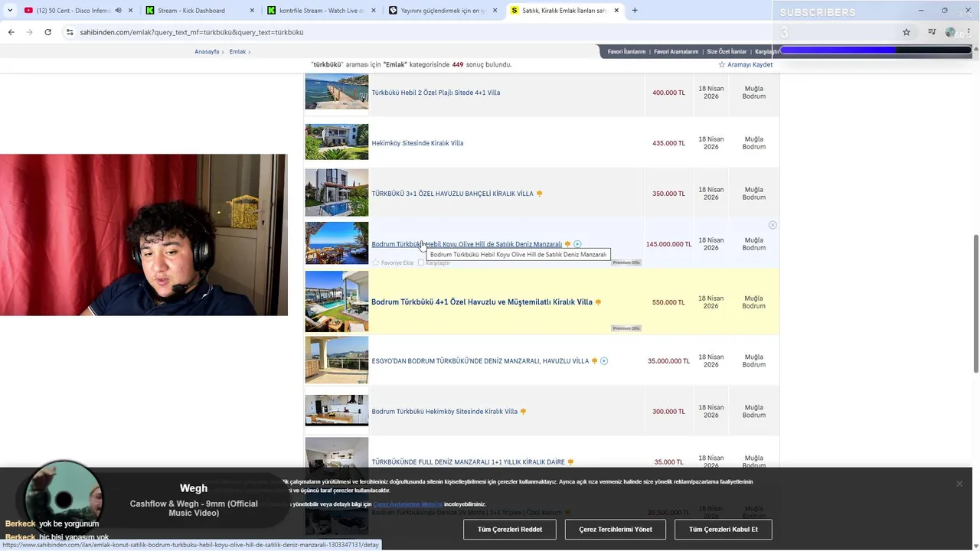This screenshot has height=551, width=980.
Task: Open Bodrum Türkbükü 4+1 Özel Havuzlu listing
Action: [482, 302]
